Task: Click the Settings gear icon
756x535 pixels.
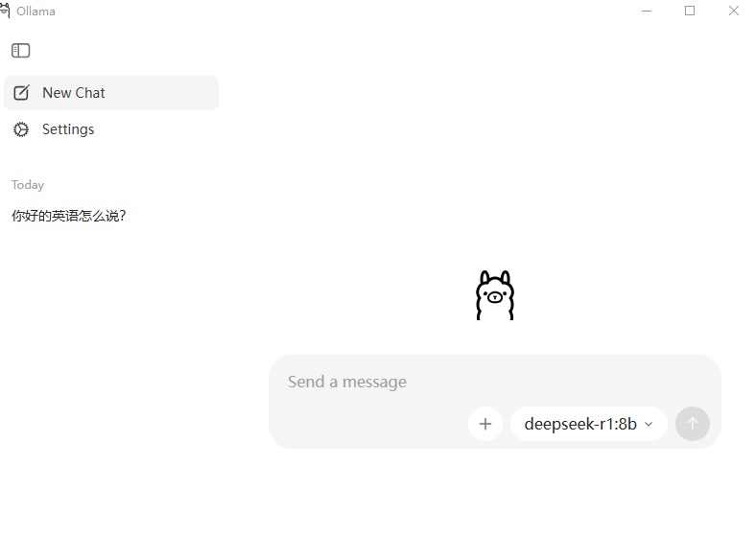Action: (x=21, y=129)
